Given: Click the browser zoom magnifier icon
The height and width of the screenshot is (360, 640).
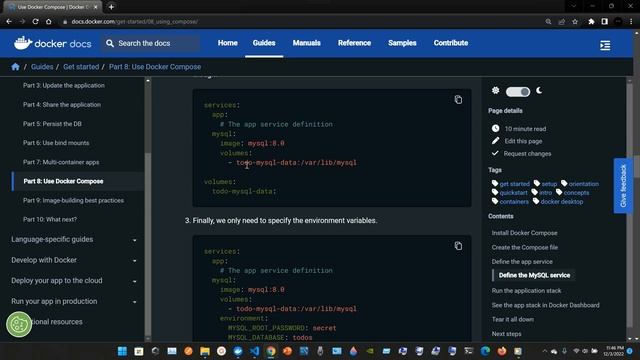Looking at the screenshot, I should pos(549,22).
